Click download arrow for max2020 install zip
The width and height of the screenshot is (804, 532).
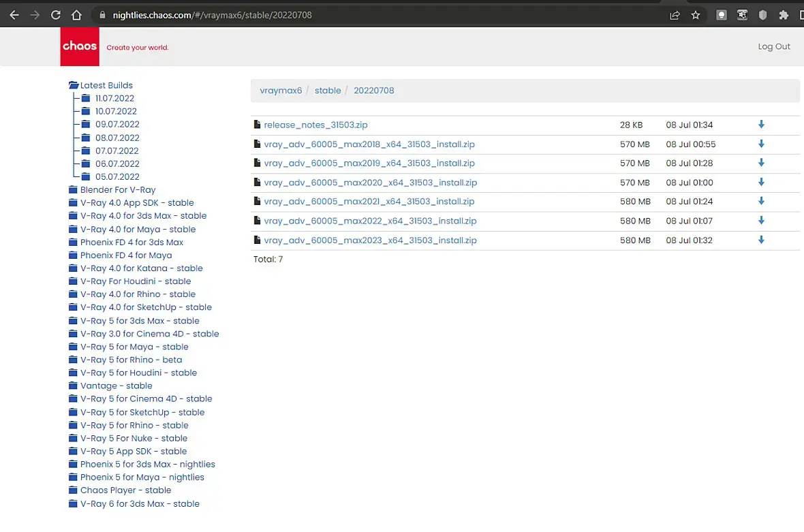click(761, 183)
